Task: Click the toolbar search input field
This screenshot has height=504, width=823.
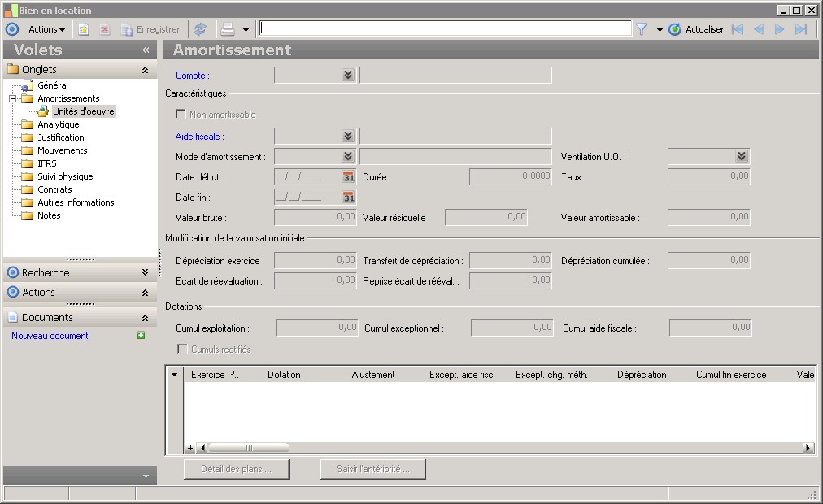Action: point(445,29)
